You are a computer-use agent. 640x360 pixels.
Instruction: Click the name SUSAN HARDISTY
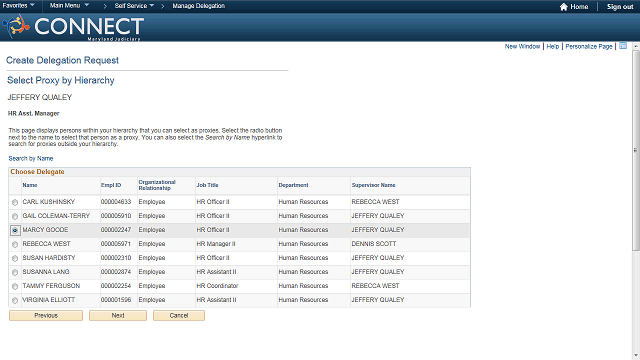point(49,258)
